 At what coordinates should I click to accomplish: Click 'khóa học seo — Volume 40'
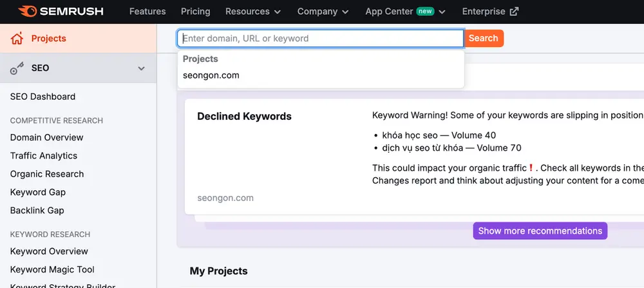pos(439,135)
